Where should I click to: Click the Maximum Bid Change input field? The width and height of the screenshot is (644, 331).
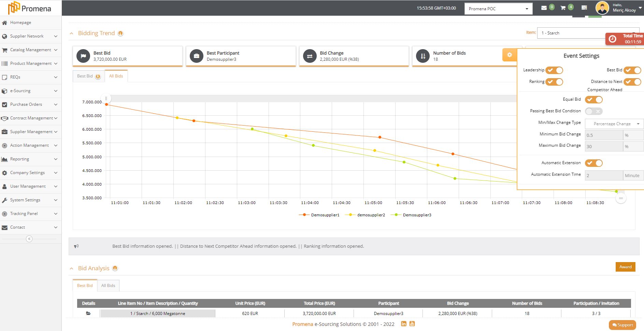pos(604,146)
